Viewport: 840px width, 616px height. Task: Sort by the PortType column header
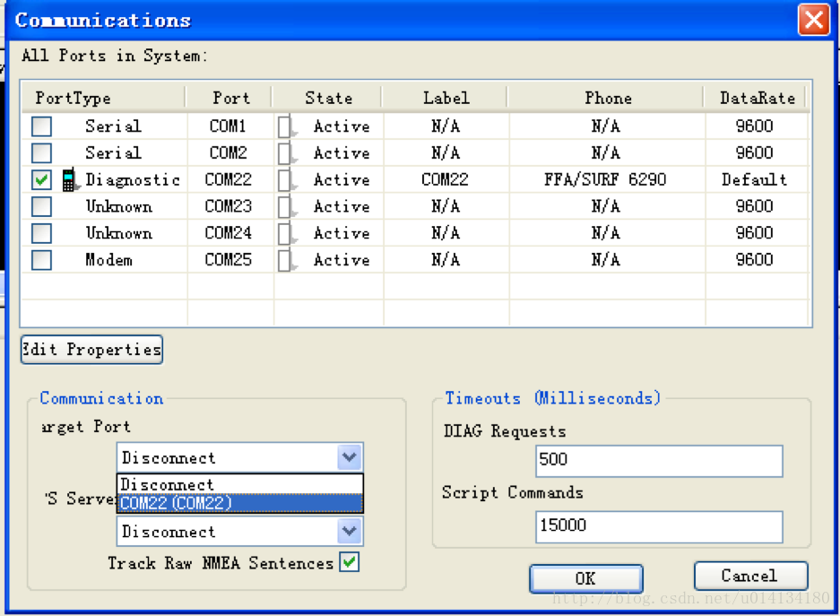click(x=104, y=98)
